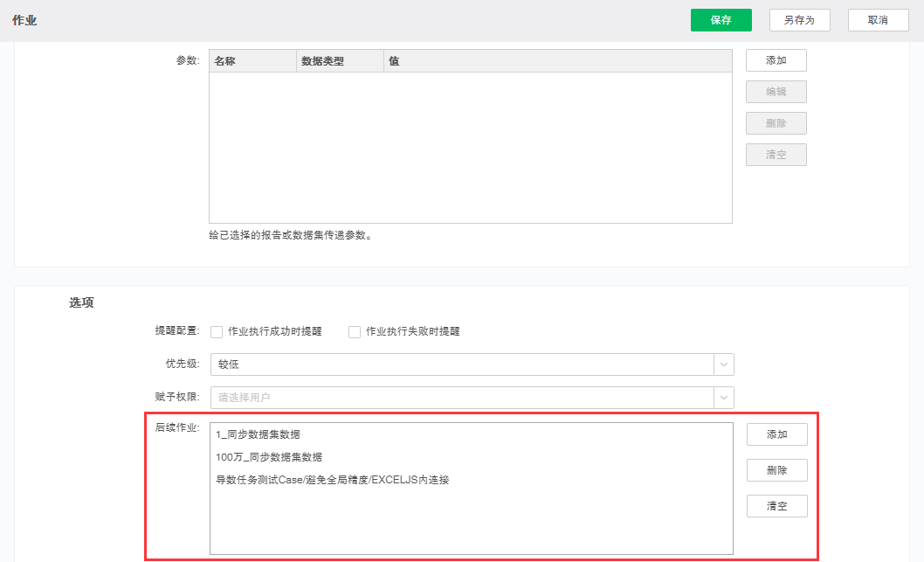Image resolution: width=924 pixels, height=562 pixels.
Task: Open the 赋予权限 user selection box
Action: [x=462, y=397]
